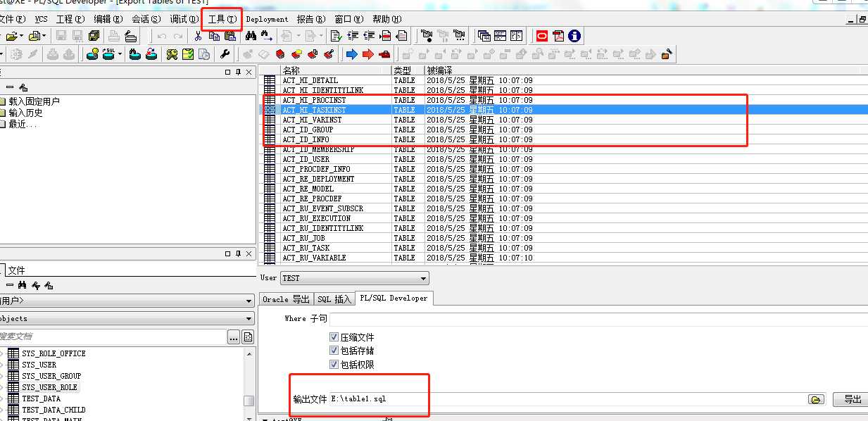Switch to the Oracle 导出 tab
868x421 pixels.
pos(286,299)
